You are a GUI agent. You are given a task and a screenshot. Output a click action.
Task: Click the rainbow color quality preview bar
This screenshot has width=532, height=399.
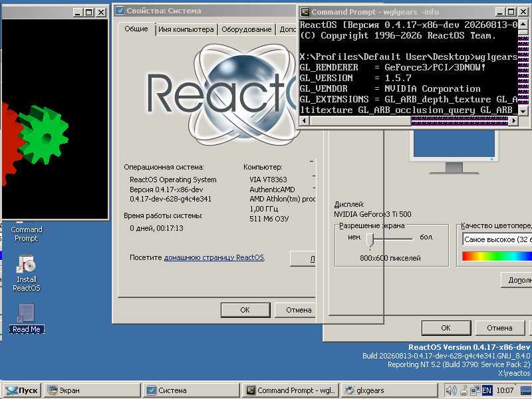tap(497, 256)
